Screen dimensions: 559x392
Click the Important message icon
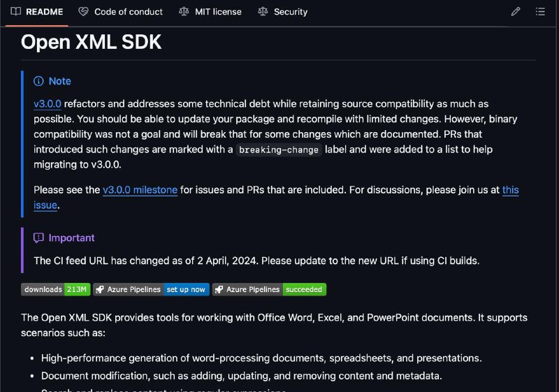[x=38, y=238]
